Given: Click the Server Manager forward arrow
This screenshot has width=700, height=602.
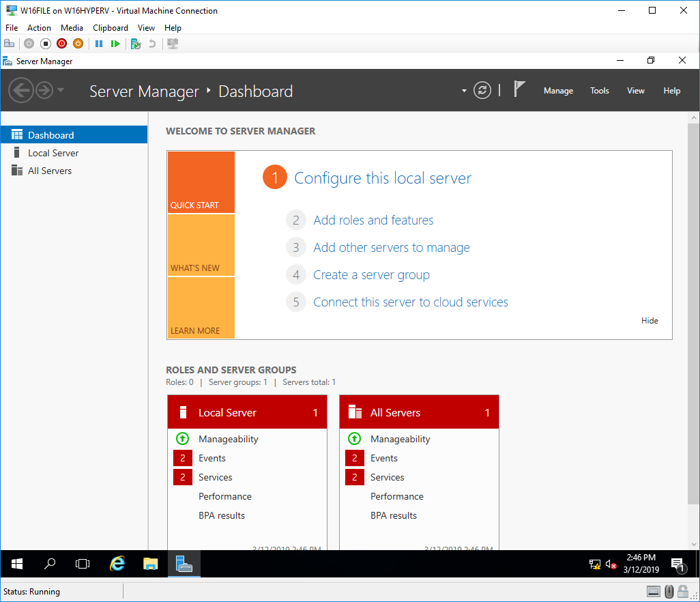Looking at the screenshot, I should pos(44,91).
